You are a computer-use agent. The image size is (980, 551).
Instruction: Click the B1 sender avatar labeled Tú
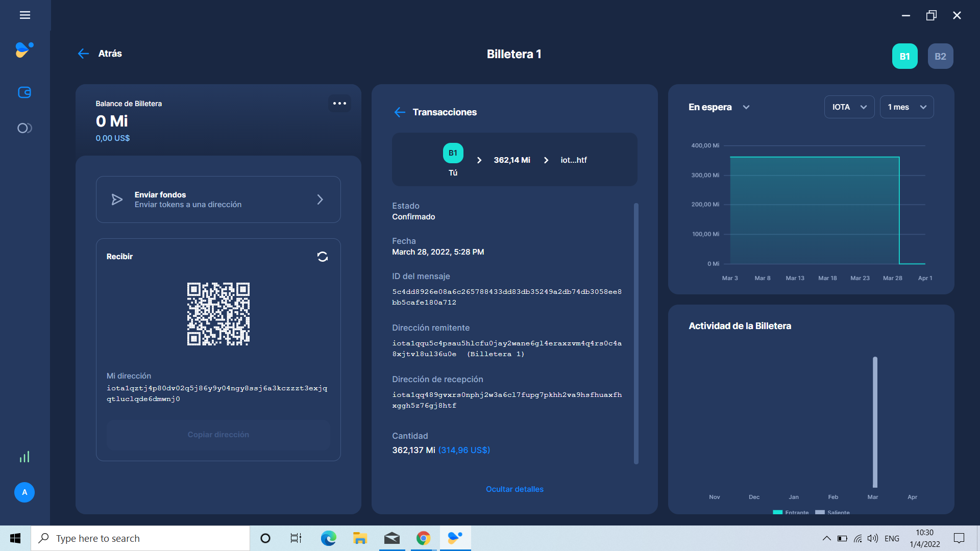pyautogui.click(x=453, y=153)
